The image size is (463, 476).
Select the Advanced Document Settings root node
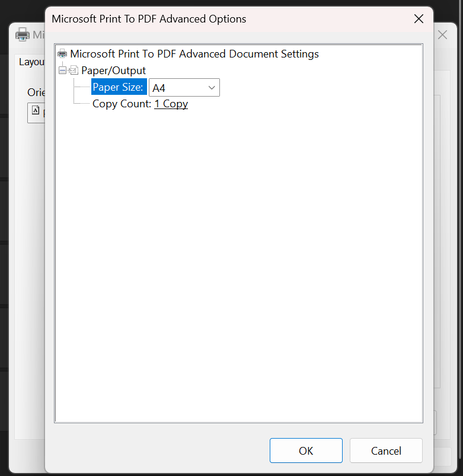coord(194,53)
